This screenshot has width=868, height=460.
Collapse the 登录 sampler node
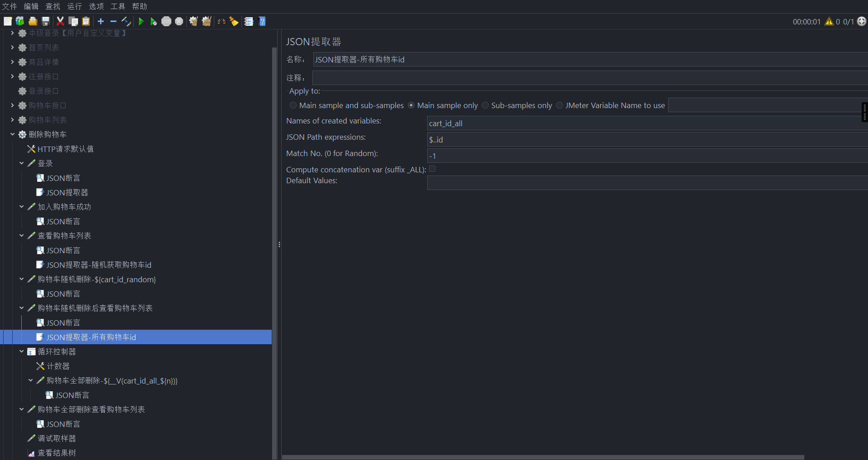pos(21,163)
